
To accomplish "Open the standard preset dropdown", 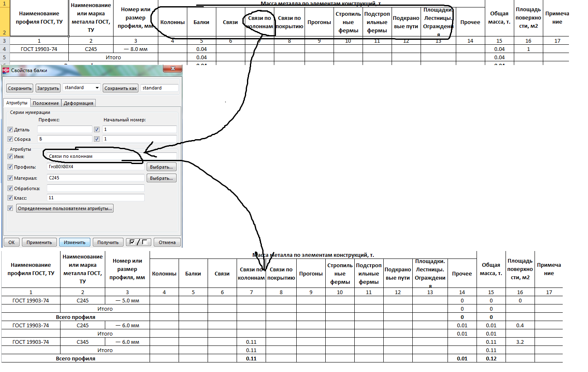I will point(82,88).
